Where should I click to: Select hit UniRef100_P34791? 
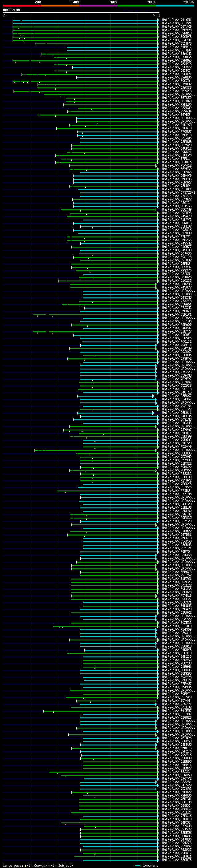coord(176,40)
